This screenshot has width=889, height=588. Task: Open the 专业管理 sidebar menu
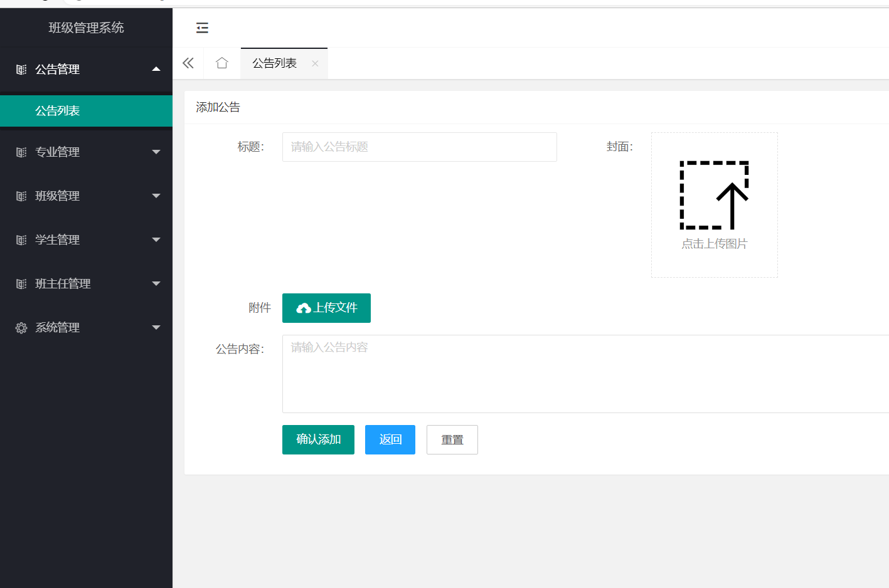pos(86,152)
